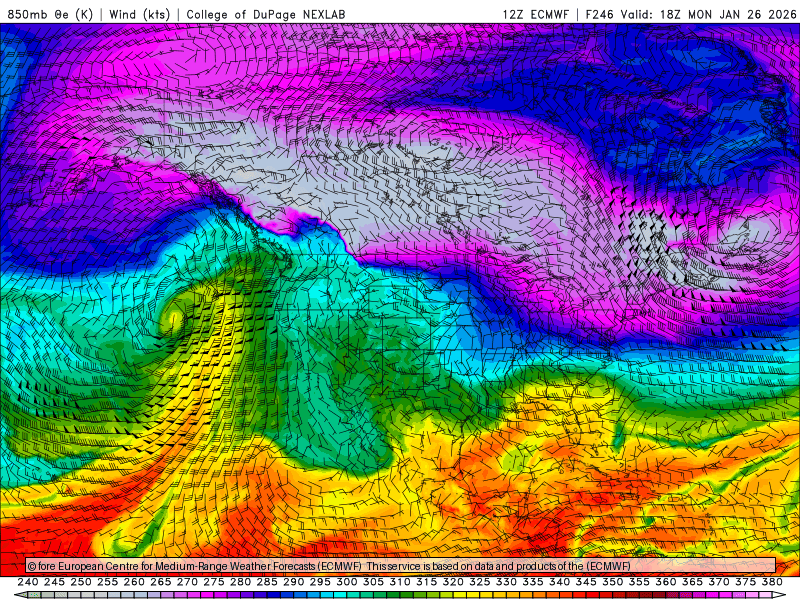Click the 275 legend value
The width and height of the screenshot is (800, 600).
pos(214,582)
